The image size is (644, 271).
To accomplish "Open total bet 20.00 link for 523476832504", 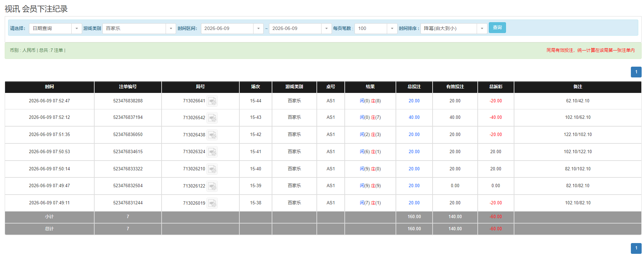I will click(x=414, y=186).
